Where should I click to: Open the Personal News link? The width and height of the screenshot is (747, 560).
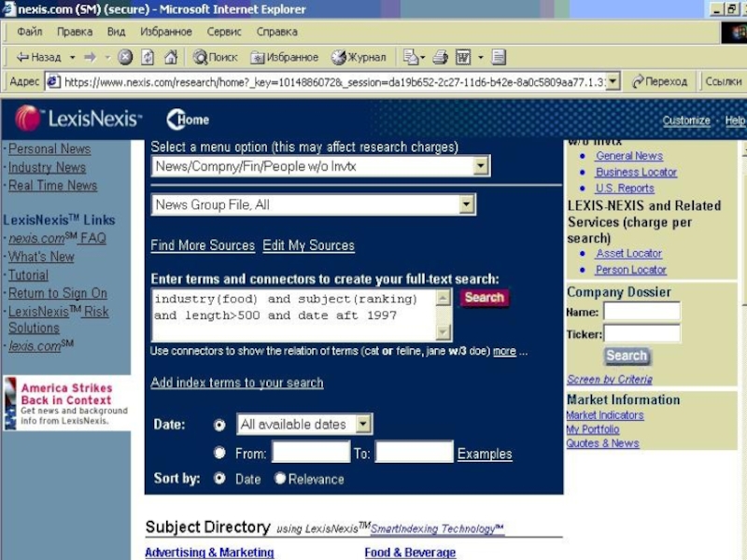(x=49, y=149)
